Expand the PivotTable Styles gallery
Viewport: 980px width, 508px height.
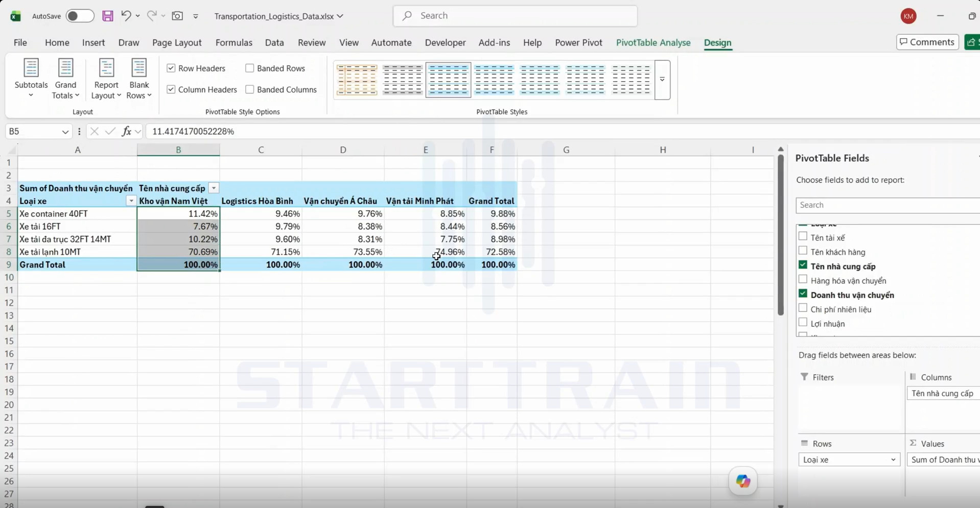(662, 80)
